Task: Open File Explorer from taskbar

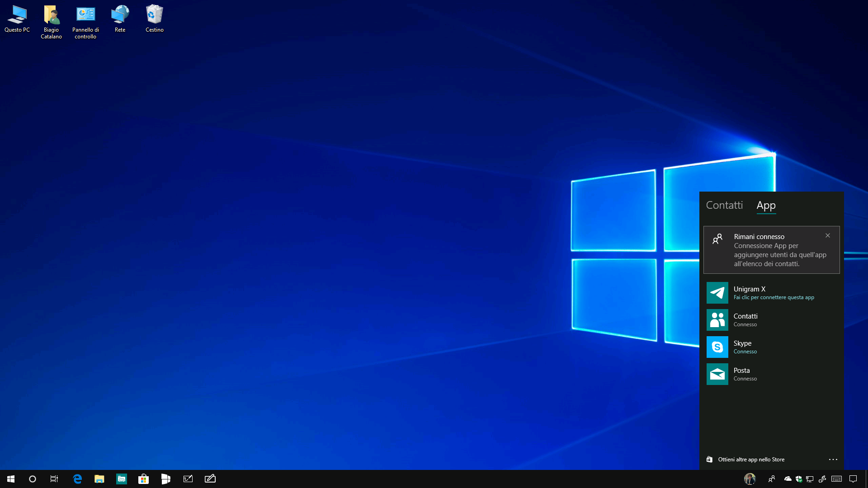Action: pyautogui.click(x=99, y=479)
